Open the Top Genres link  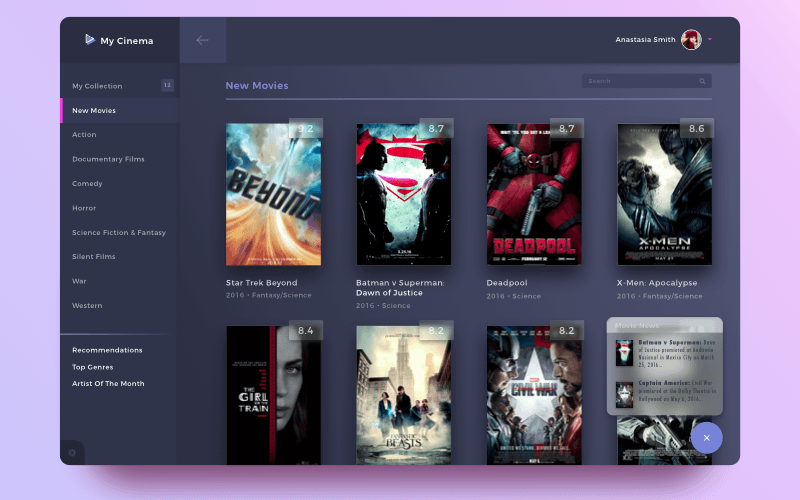(92, 367)
